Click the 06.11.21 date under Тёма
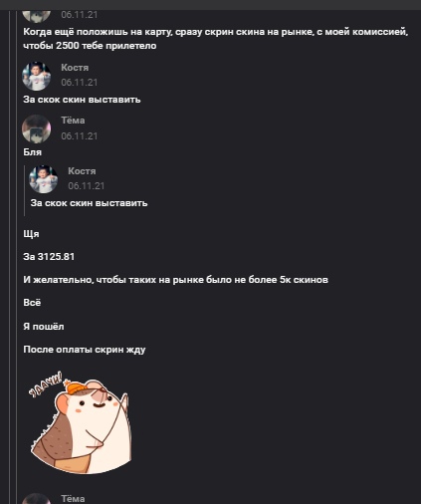This screenshot has width=421, height=504. [80, 136]
